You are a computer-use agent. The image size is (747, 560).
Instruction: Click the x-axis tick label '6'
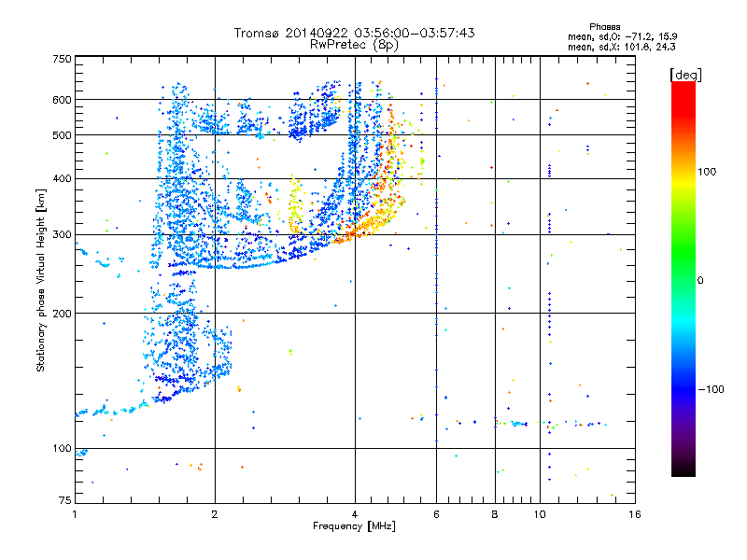pos(436,514)
